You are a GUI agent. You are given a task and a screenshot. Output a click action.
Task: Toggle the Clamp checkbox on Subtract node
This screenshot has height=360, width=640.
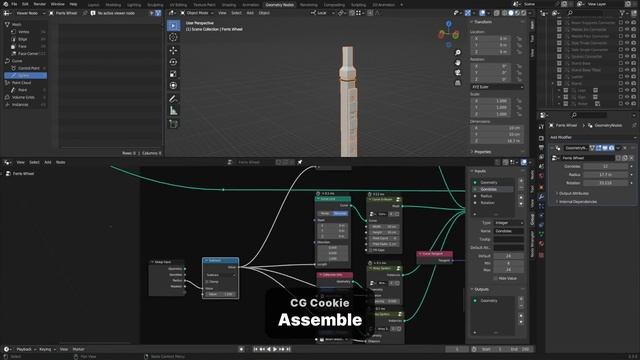tap(207, 282)
